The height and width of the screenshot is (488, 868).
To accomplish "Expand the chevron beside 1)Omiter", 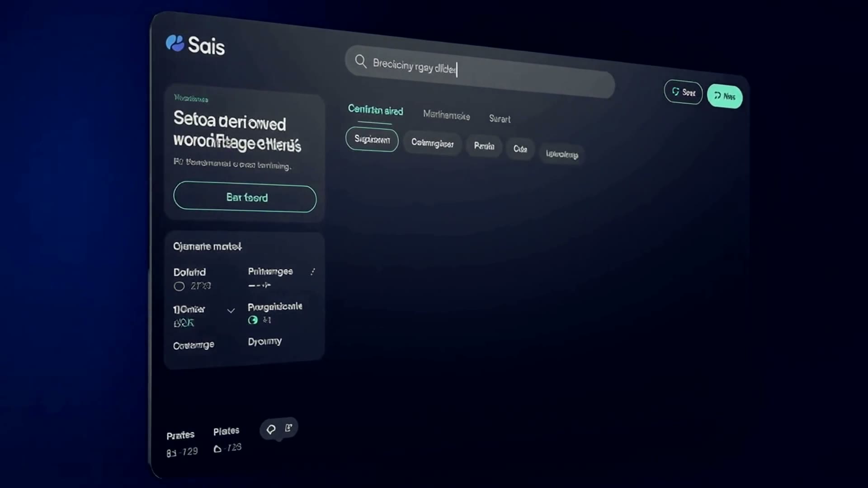I will [231, 310].
